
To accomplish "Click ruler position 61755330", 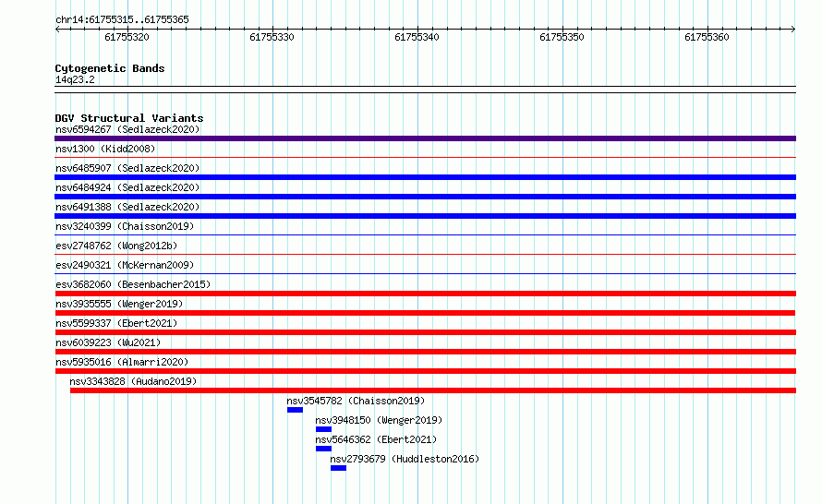I will pos(272,37).
